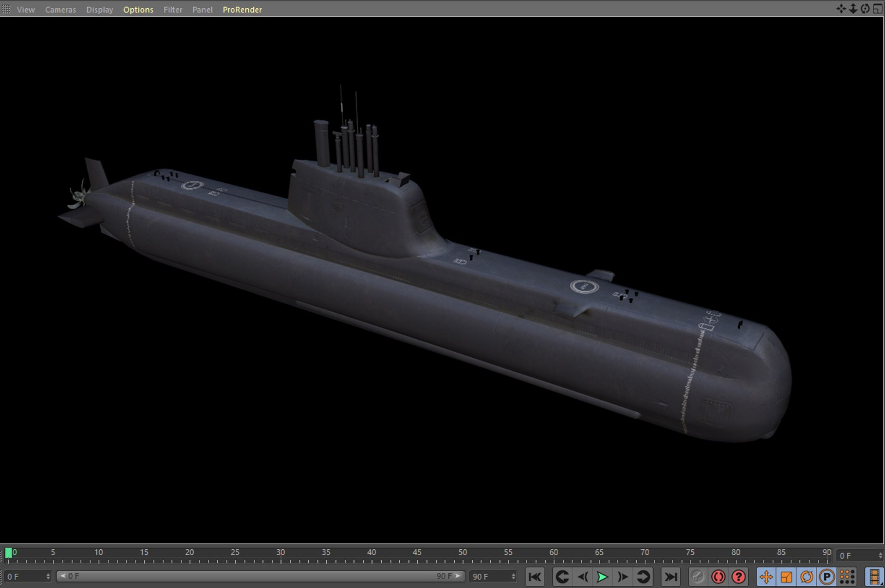Click frame 45 on the timeline ruler
This screenshot has width=885, height=588.
tap(417, 552)
